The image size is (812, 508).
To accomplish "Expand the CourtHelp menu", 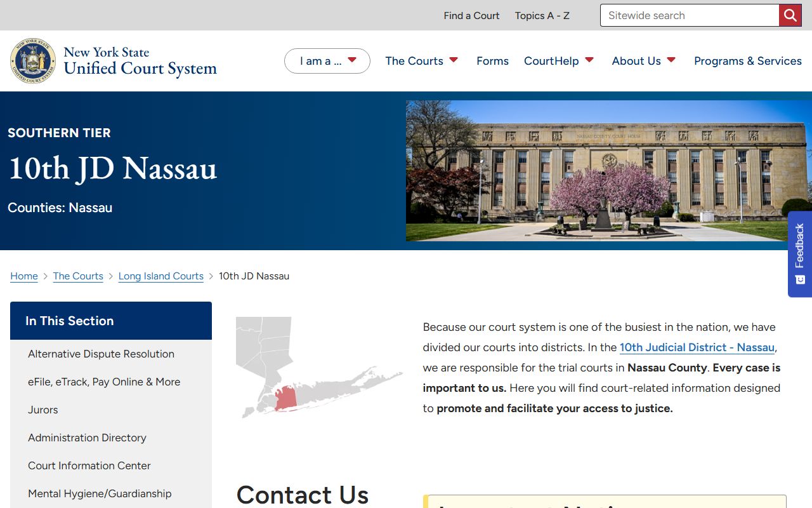I will [x=559, y=61].
